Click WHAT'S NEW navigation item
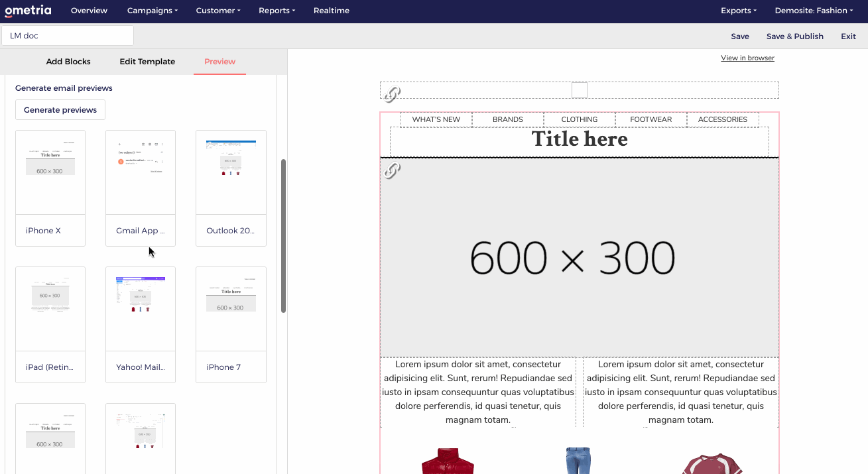This screenshot has height=474, width=868. (x=436, y=119)
